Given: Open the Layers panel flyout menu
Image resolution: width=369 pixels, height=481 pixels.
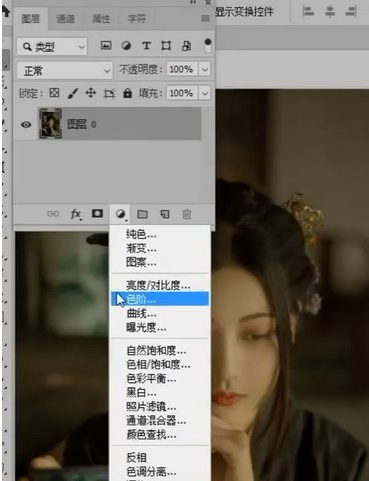Looking at the screenshot, I should (206, 18).
